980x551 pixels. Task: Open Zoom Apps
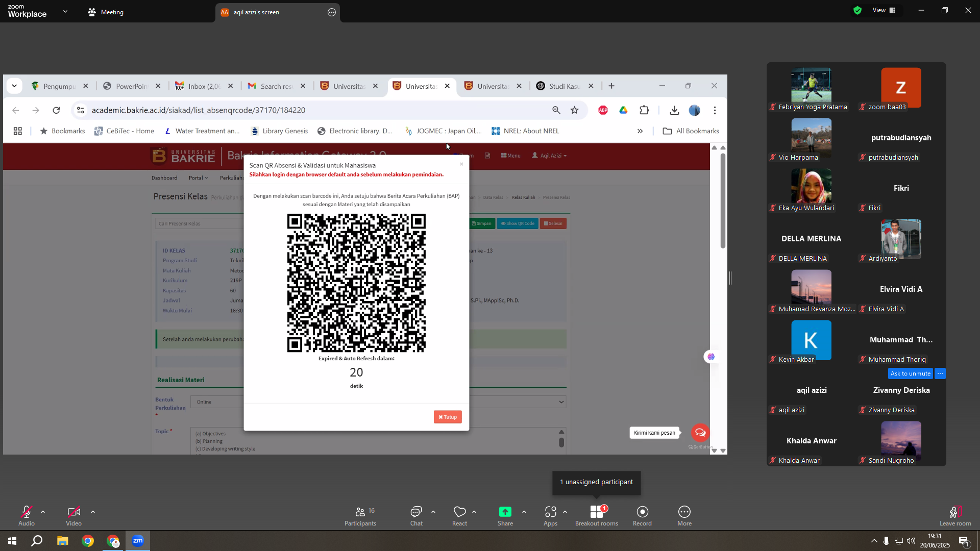tap(550, 515)
